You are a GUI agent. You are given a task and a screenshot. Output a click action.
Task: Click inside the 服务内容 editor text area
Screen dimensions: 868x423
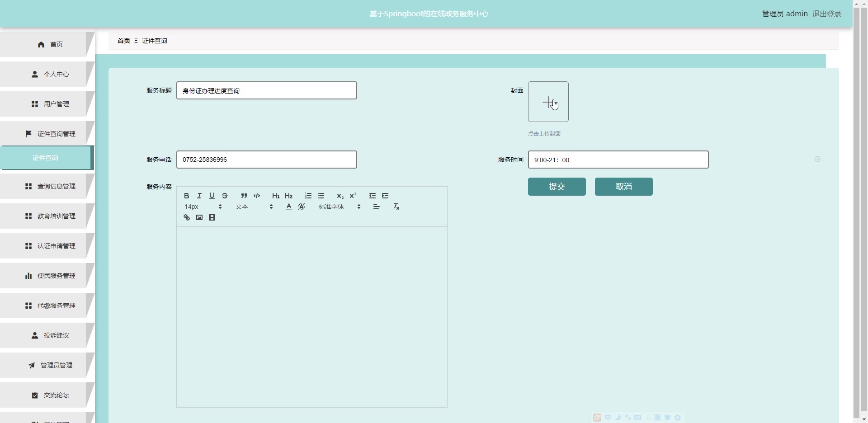coord(312,317)
